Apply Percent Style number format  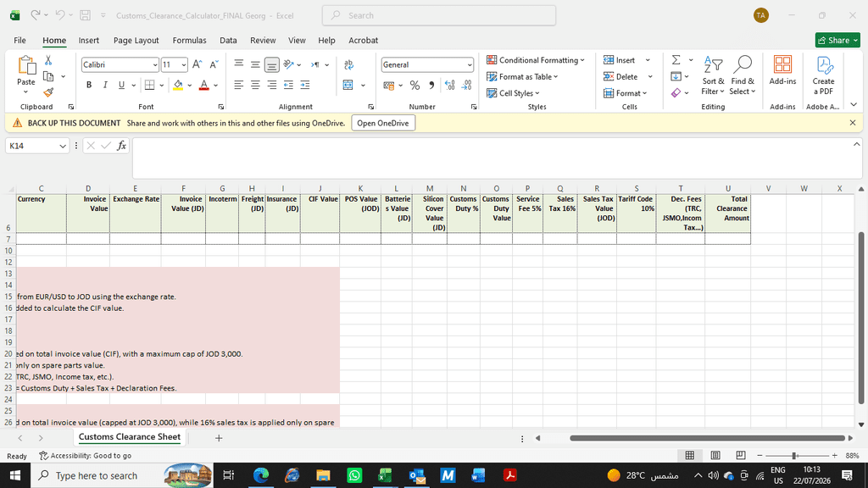(415, 86)
